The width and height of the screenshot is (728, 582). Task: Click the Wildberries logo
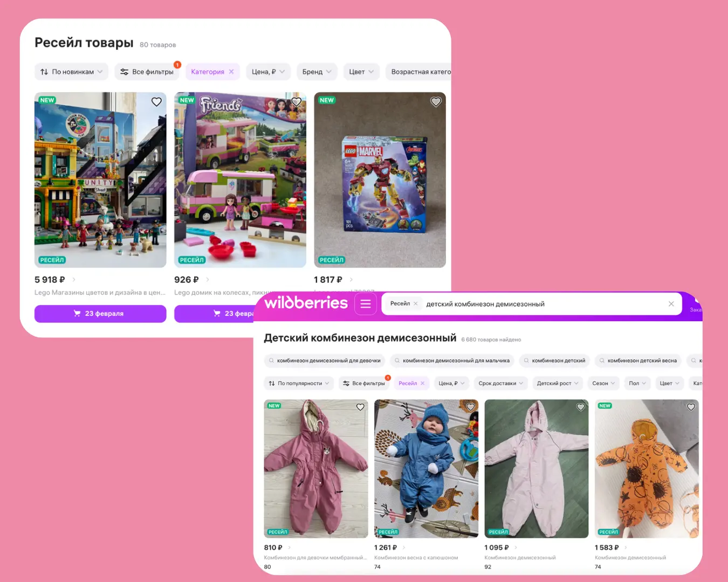point(306,303)
